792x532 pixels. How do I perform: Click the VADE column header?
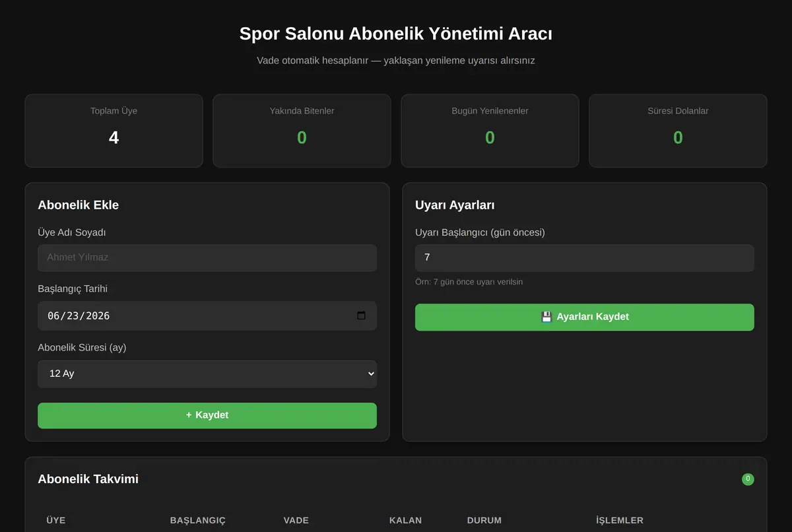point(296,520)
